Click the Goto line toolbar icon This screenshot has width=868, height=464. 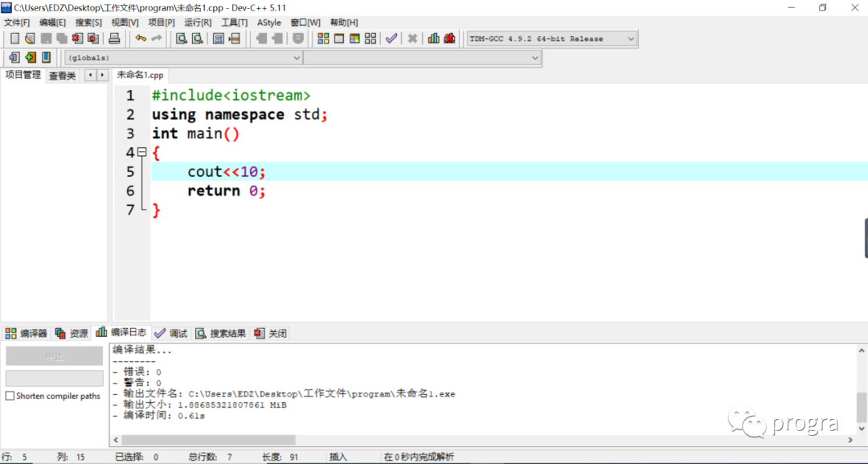coord(235,39)
